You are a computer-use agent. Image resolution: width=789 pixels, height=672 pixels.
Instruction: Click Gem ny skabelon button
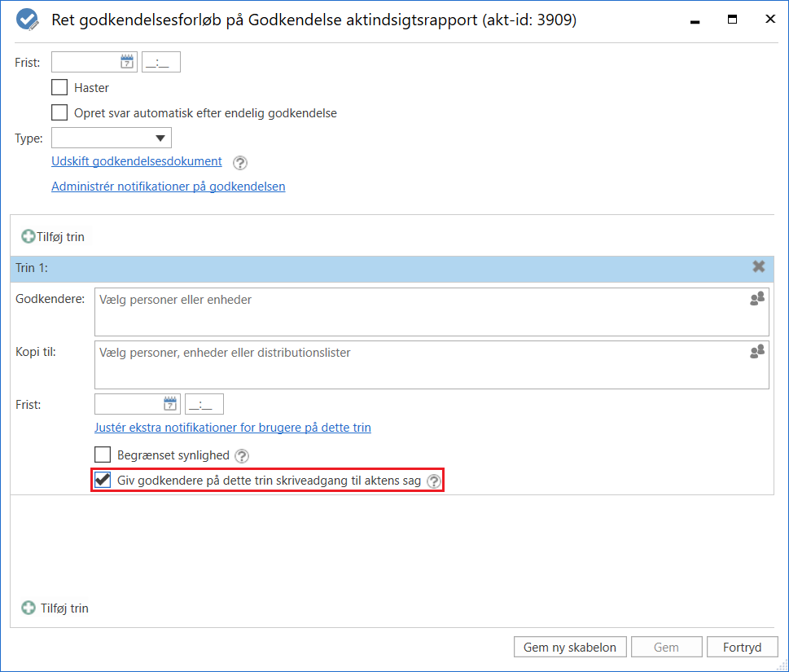point(570,648)
